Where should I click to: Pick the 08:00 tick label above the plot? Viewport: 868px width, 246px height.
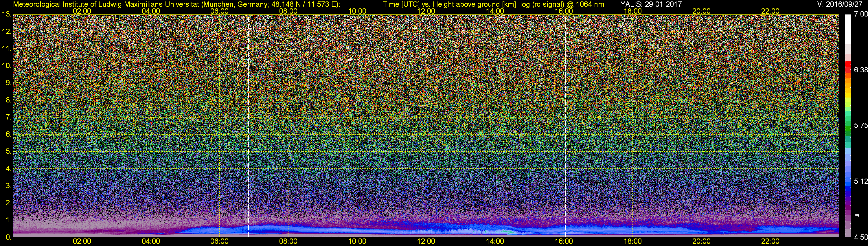[288, 11]
